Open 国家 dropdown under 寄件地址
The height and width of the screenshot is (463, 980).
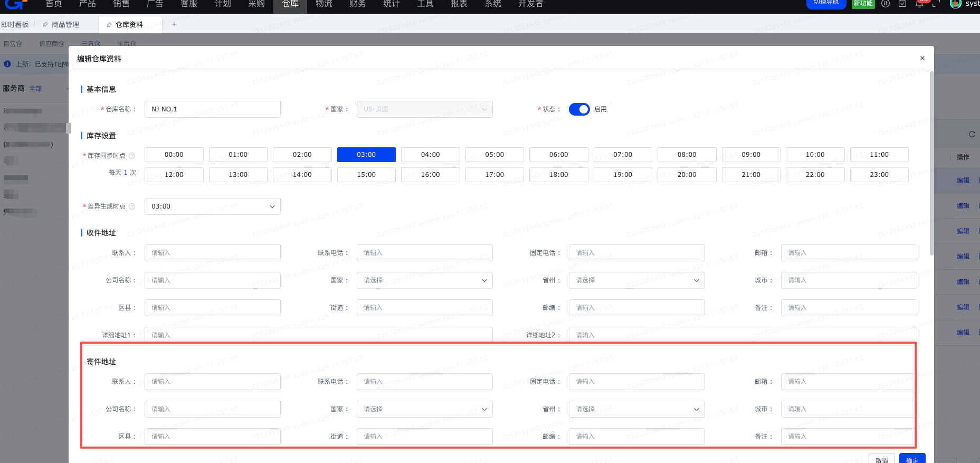425,409
